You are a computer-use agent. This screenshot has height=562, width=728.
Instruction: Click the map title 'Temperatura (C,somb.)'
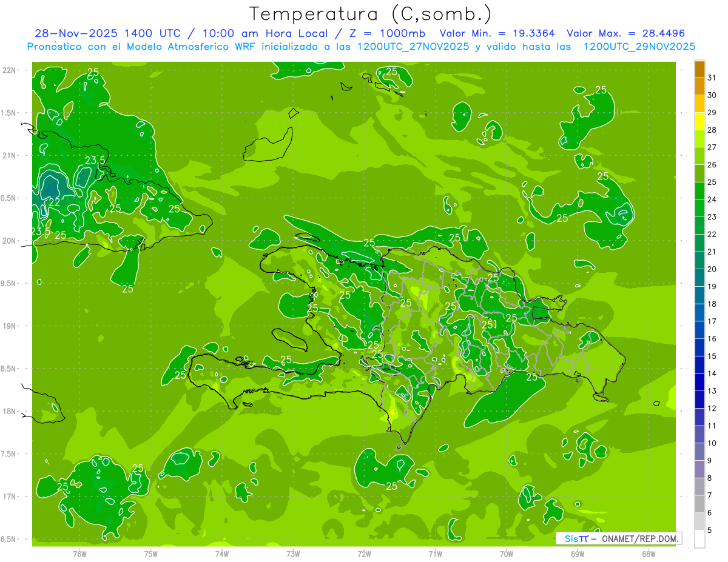pos(371,13)
